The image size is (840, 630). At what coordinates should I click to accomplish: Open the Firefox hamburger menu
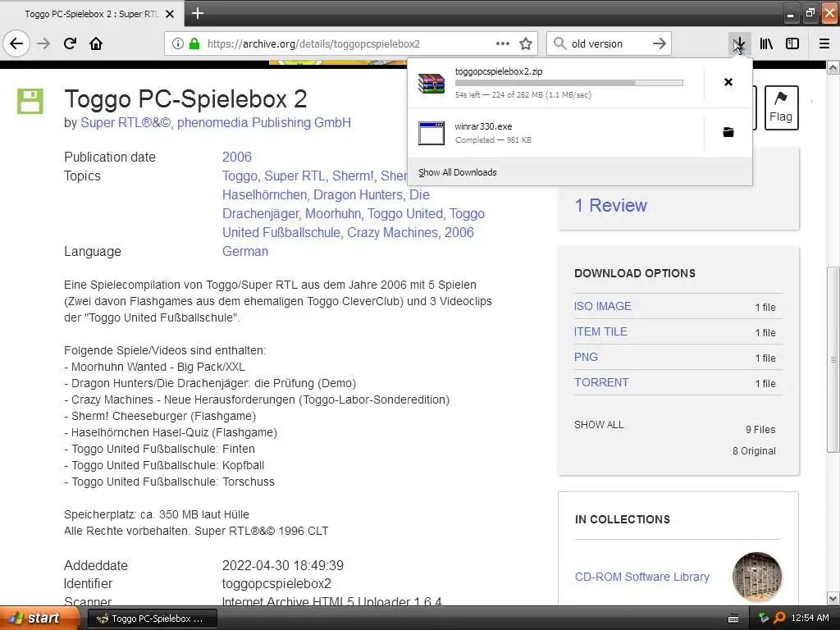click(824, 44)
